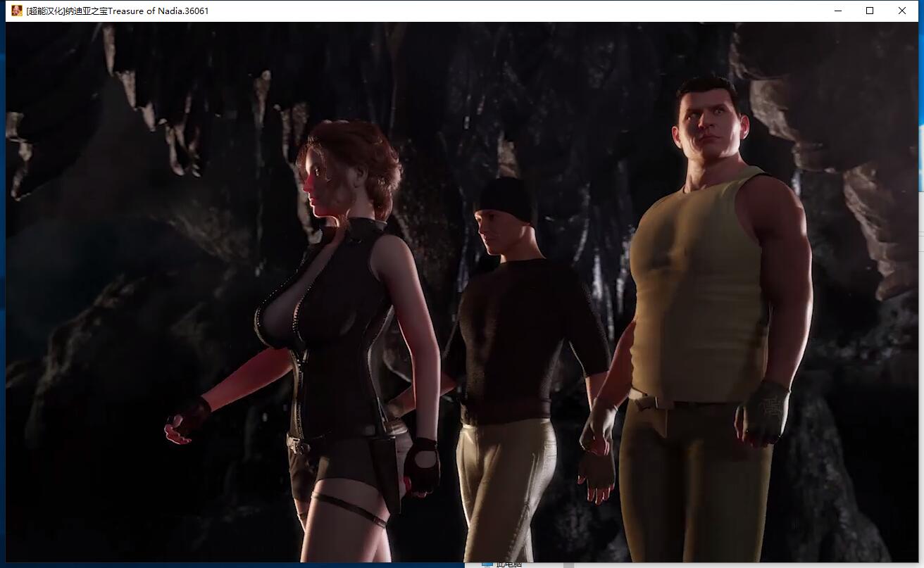924x568 pixels.
Task: Maximize the Treasure of Nadia game window
Action: [870, 11]
